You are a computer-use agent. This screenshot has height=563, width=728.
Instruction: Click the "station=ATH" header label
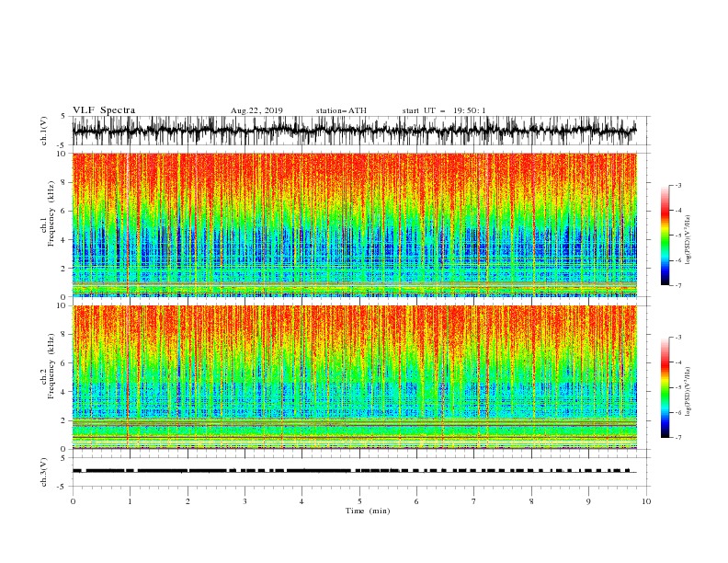point(341,110)
